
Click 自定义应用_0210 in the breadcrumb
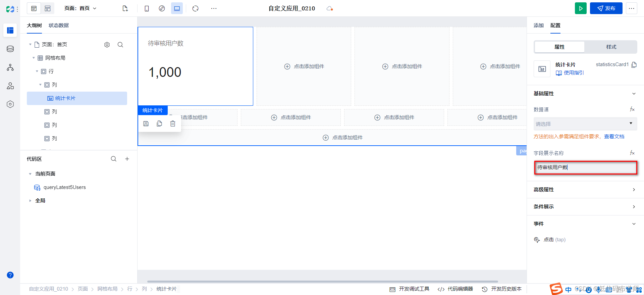pyautogui.click(x=48, y=289)
